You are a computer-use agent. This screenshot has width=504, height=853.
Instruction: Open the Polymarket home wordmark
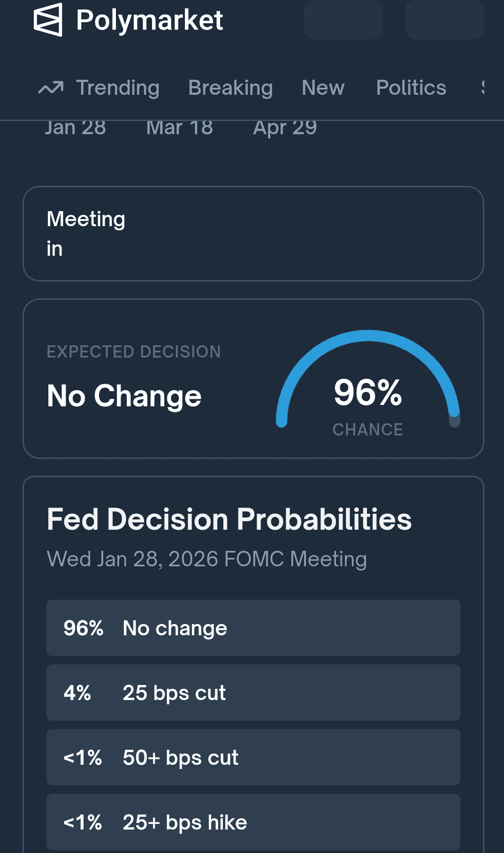pos(149,20)
